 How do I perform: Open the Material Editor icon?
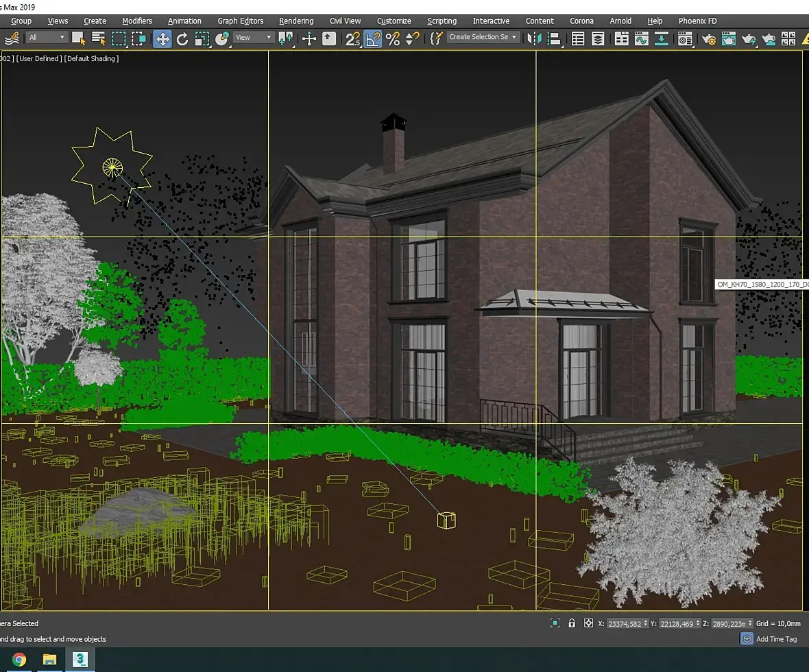coord(685,38)
